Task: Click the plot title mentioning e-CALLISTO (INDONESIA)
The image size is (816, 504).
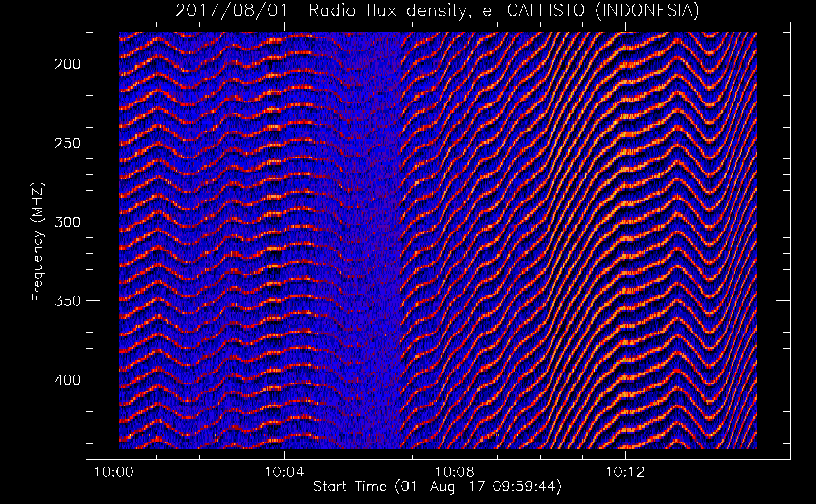Action: pos(437,10)
